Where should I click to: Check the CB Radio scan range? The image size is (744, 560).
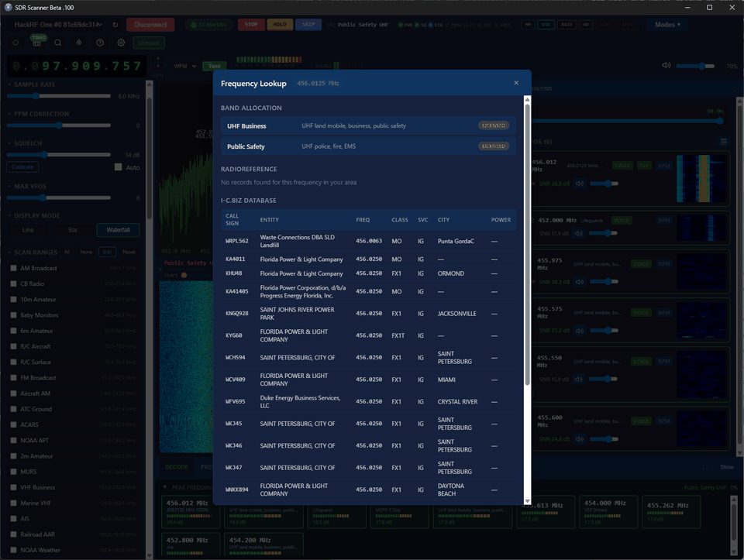click(x=13, y=284)
